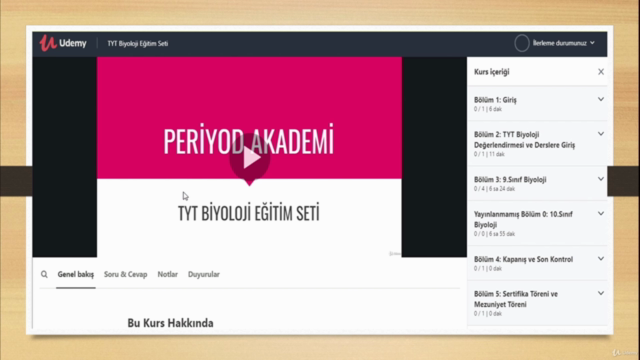Viewport: 640px width, 360px height.
Task: Click the Bu Kurs Hakkında heading
Action: coord(170,323)
